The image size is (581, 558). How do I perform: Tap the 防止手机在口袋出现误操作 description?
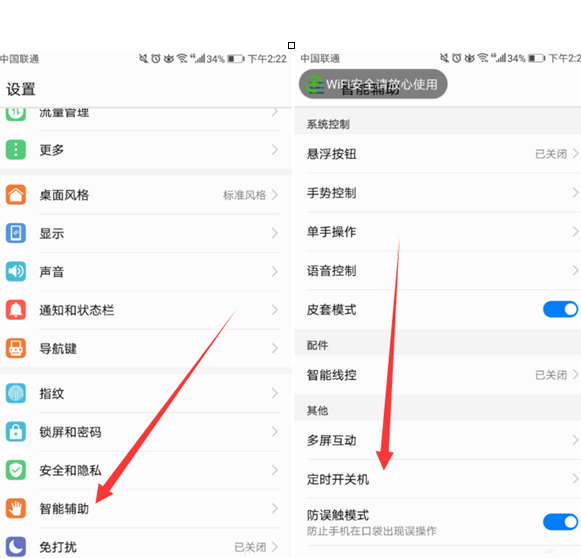click(371, 531)
